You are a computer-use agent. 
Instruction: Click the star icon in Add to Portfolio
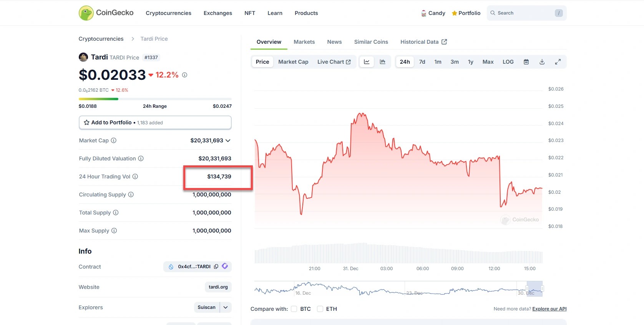86,123
